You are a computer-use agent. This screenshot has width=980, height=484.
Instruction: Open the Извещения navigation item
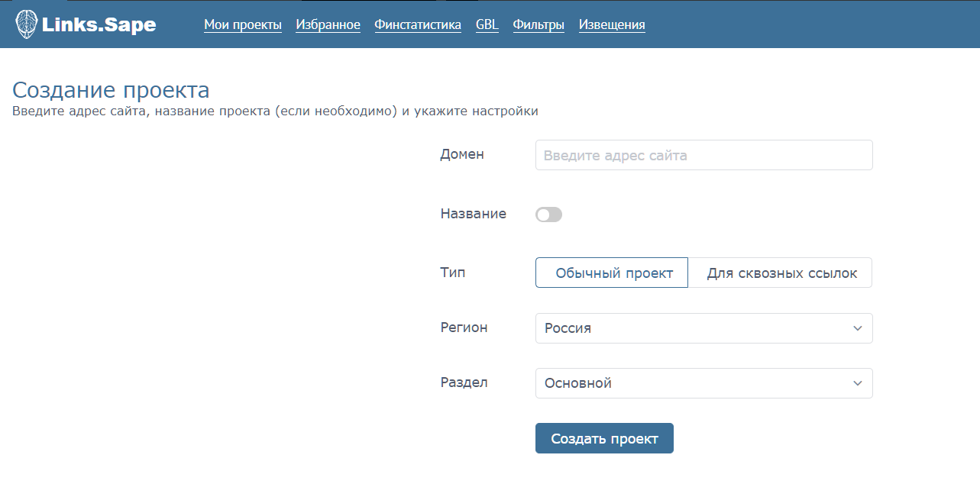pyautogui.click(x=612, y=24)
